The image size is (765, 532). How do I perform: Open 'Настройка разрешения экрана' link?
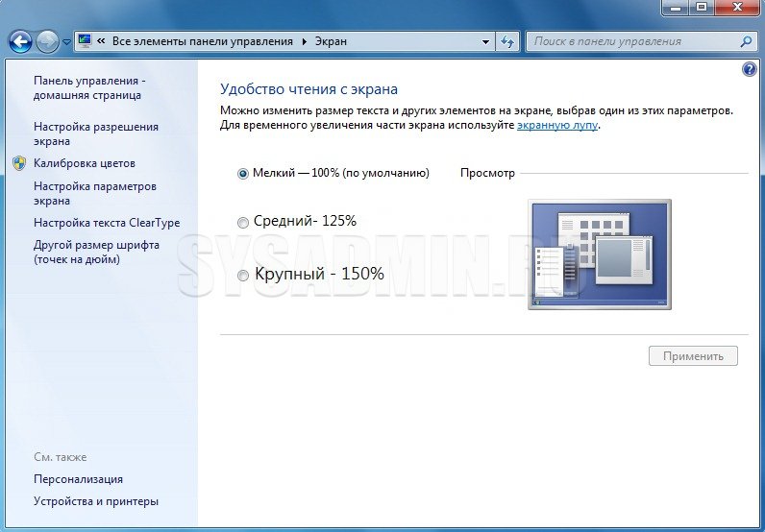(x=96, y=133)
